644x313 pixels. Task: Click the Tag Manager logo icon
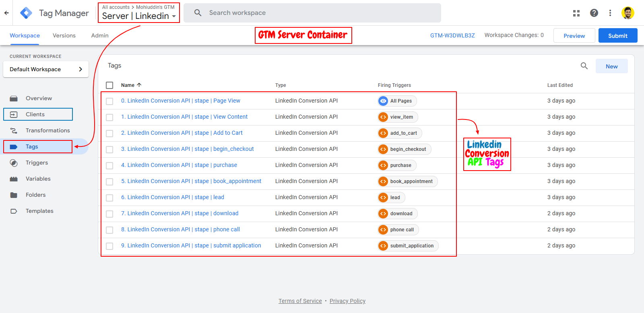pyautogui.click(x=26, y=13)
